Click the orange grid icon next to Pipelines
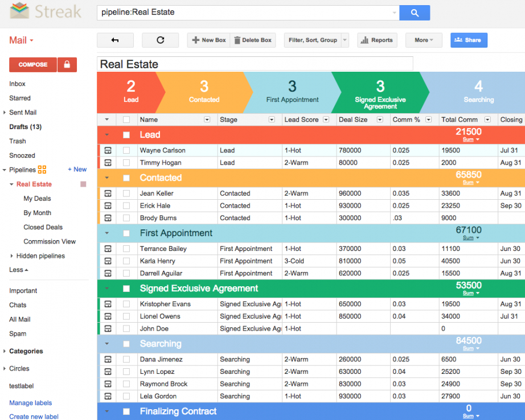 (42, 170)
